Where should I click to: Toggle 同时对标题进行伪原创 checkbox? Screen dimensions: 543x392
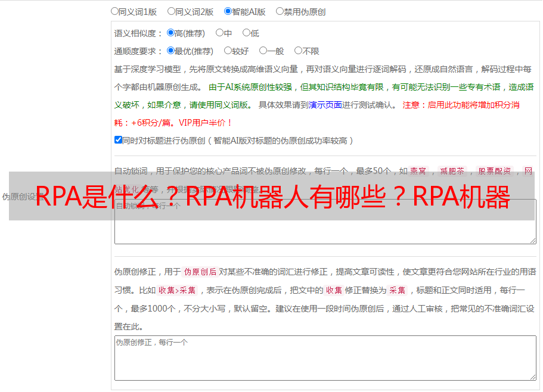pos(118,140)
